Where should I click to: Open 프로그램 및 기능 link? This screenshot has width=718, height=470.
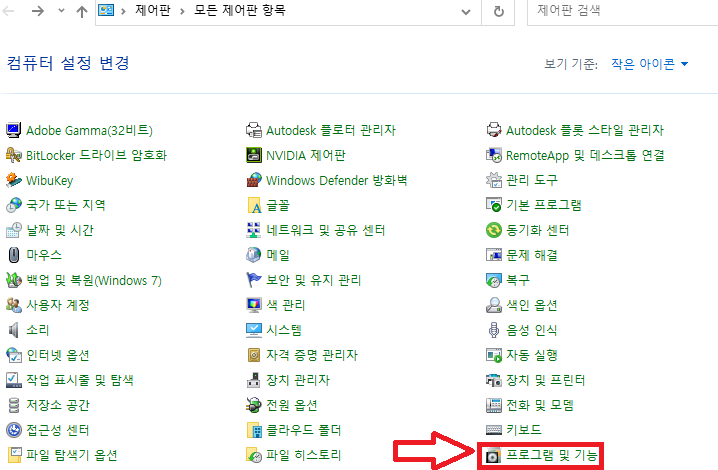coord(552,455)
